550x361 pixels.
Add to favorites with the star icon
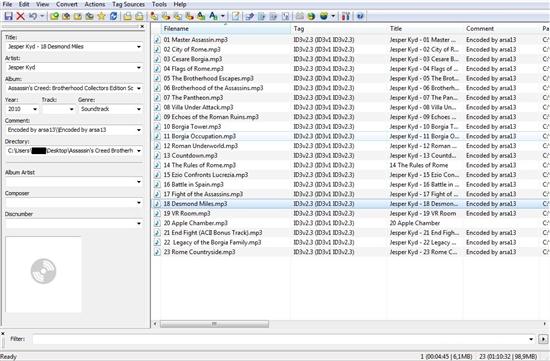click(x=101, y=16)
